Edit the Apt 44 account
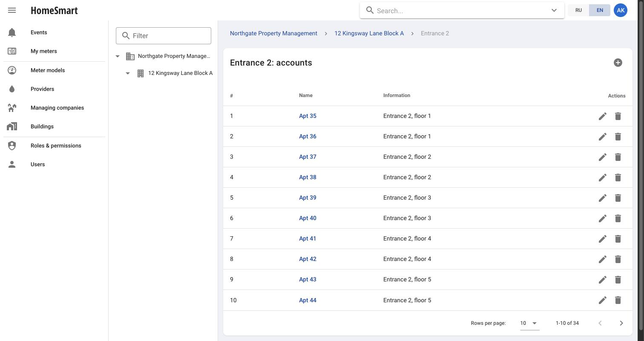Image resolution: width=644 pixels, height=341 pixels. pos(603,300)
